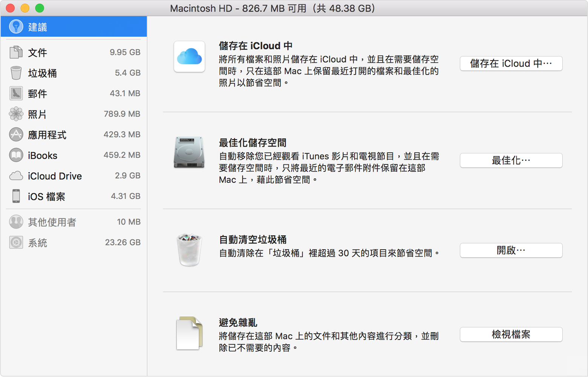Click the 儲存在 iCloud 中⋯ button
Screen dimensions: 588x377
tap(511, 63)
